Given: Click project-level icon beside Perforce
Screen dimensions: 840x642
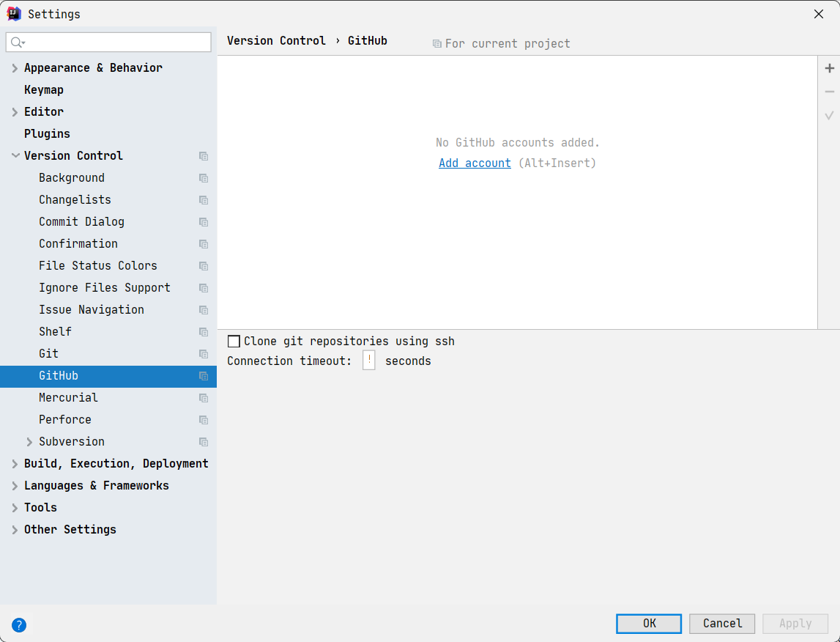Looking at the screenshot, I should pyautogui.click(x=204, y=420).
